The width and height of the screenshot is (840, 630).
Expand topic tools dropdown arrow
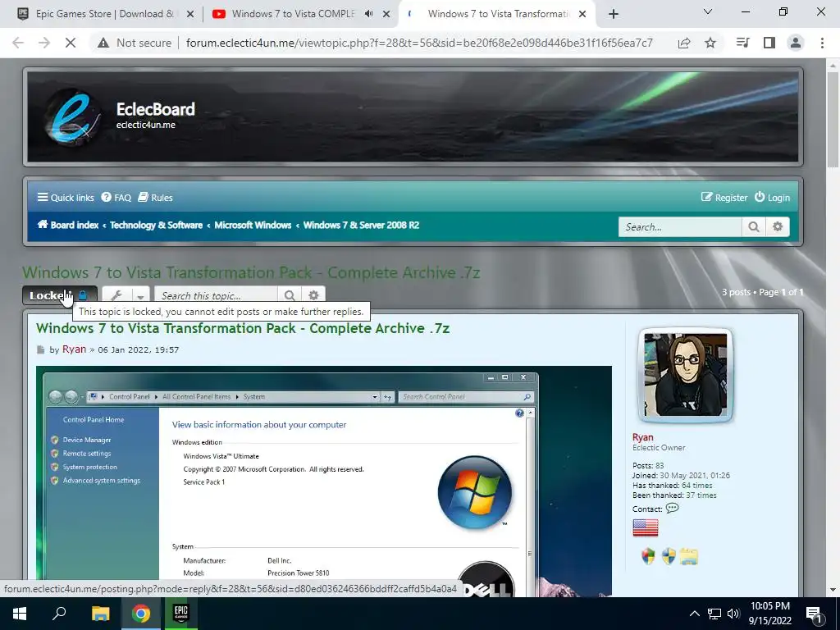click(140, 295)
